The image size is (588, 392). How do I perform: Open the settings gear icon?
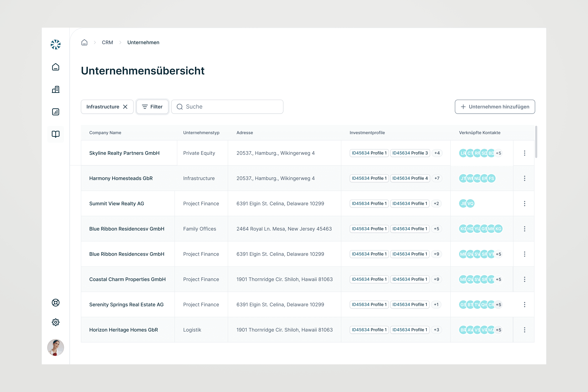pos(55,322)
